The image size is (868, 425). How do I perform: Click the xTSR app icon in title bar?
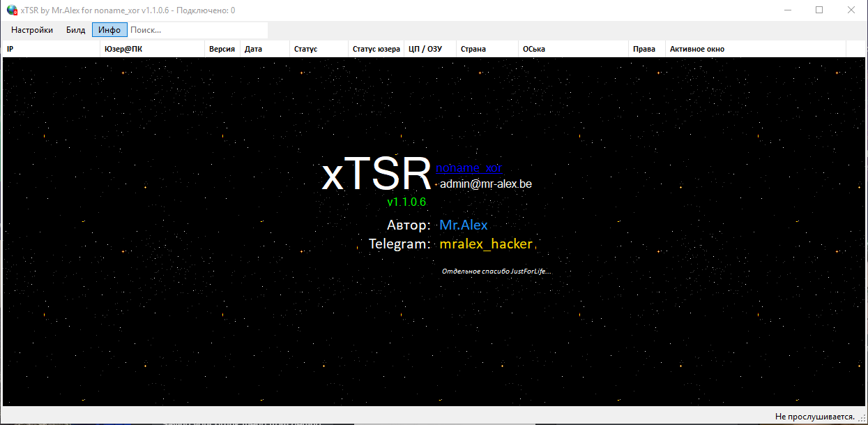tap(12, 10)
